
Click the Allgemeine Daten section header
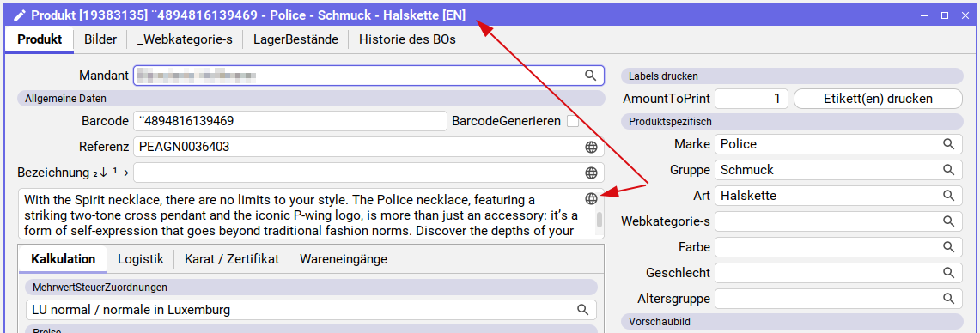pyautogui.click(x=311, y=98)
